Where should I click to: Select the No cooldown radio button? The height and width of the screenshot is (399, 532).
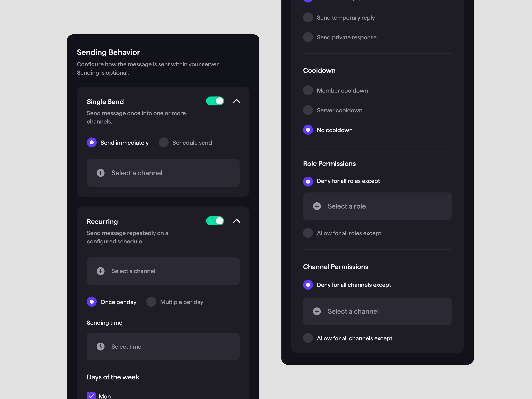click(308, 130)
